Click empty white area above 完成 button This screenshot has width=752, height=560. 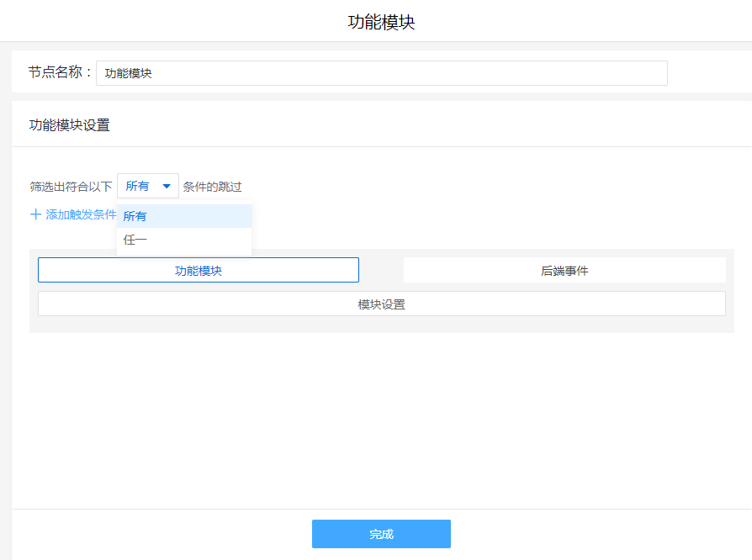point(381,420)
